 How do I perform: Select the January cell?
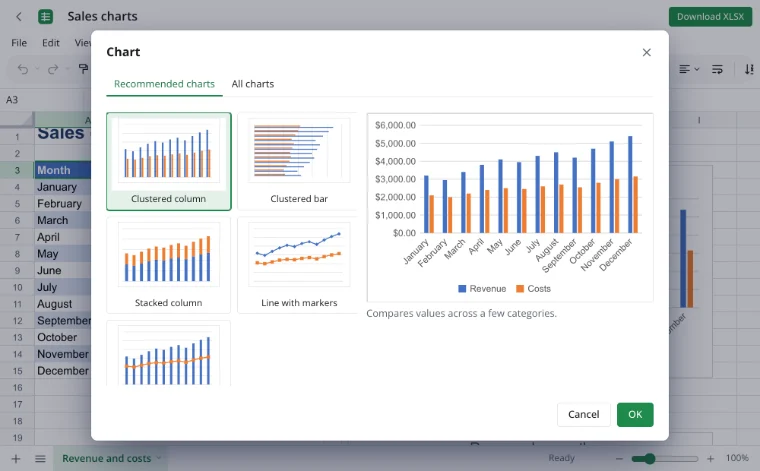[63, 187]
